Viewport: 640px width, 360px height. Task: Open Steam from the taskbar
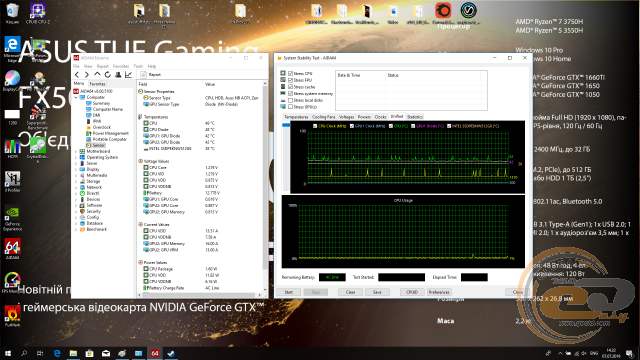(x=171, y=353)
